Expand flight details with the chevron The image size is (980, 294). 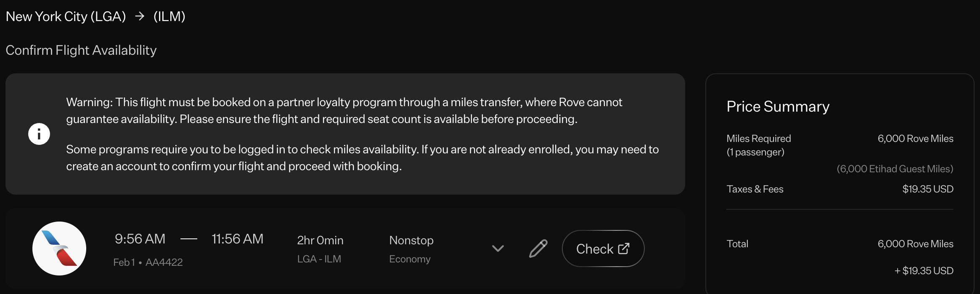click(x=498, y=249)
